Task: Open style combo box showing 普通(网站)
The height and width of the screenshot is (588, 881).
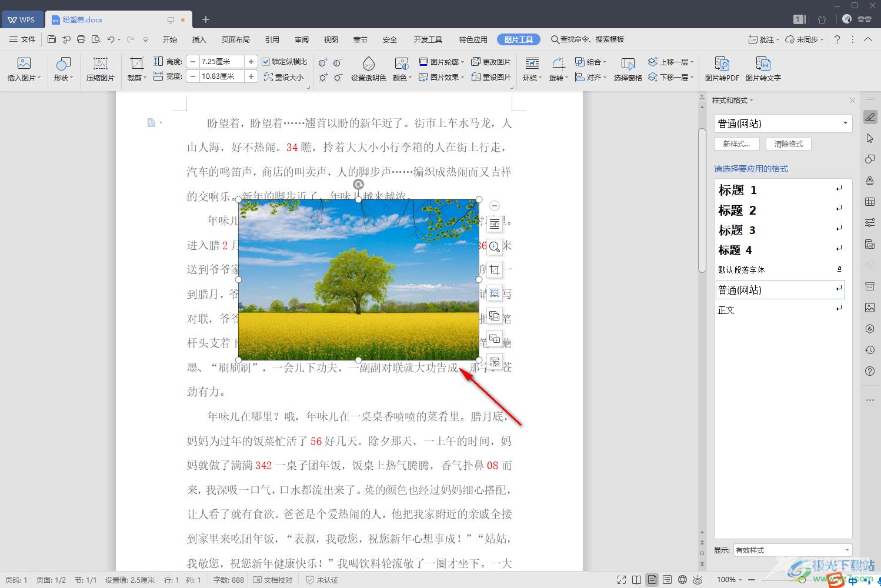Action: (783, 123)
